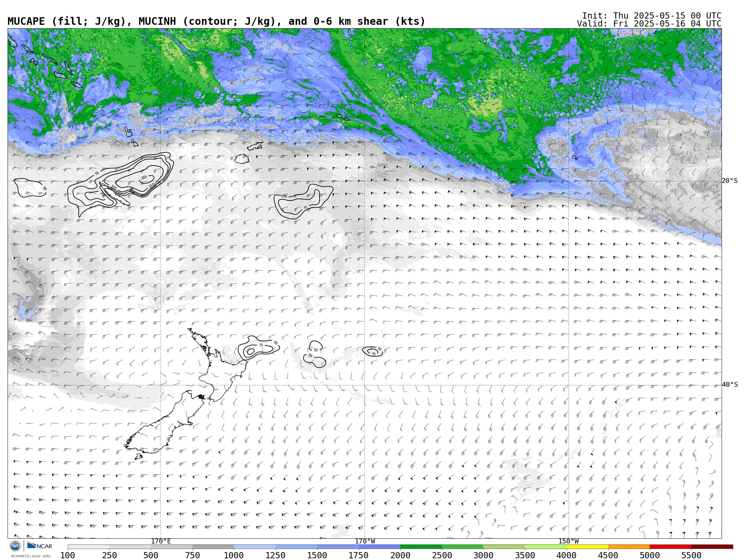Click the colorbar label 5000

[x=650, y=556]
